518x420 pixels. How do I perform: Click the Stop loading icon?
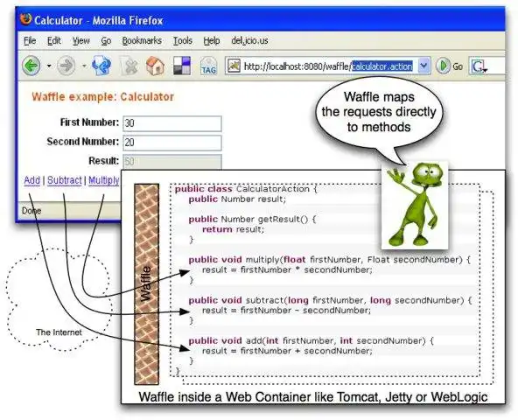pos(129,66)
